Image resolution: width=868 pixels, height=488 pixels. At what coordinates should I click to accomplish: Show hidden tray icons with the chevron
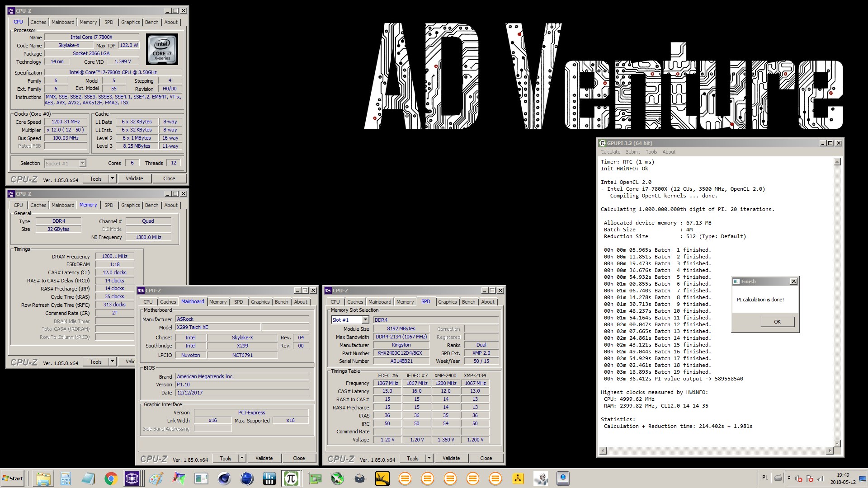789,478
